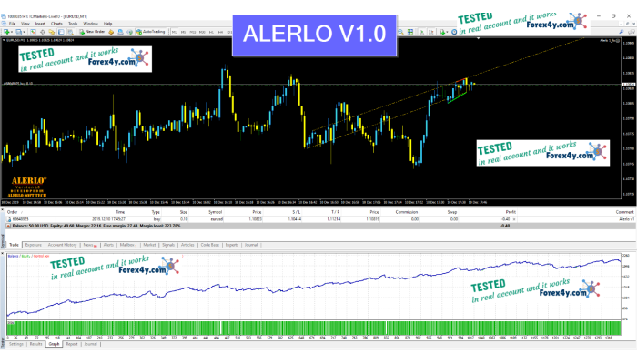The width and height of the screenshot is (637, 364).
Task: Switch to the Exposure tab
Action: click(34, 245)
